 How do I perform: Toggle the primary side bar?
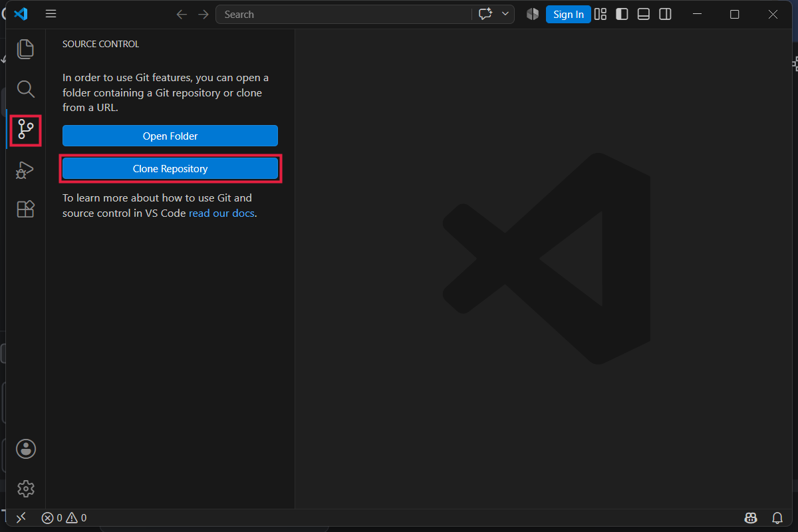pyautogui.click(x=622, y=14)
